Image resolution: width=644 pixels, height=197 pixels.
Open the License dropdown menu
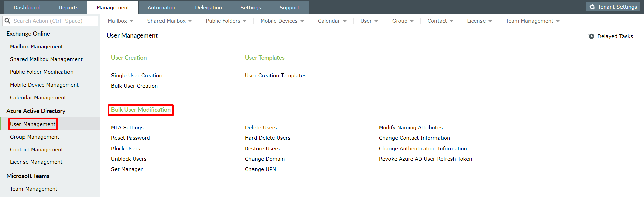pos(479,21)
